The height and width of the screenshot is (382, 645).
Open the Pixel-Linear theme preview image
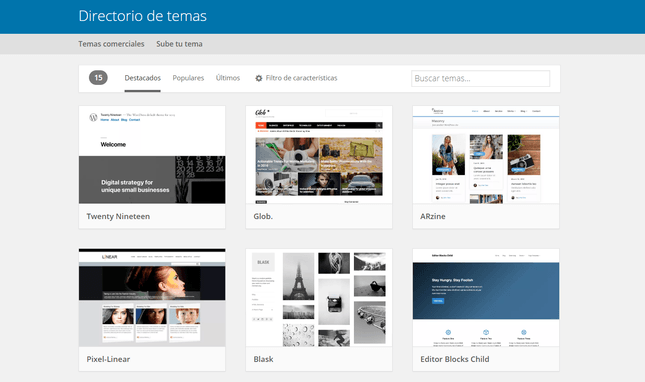click(x=152, y=297)
